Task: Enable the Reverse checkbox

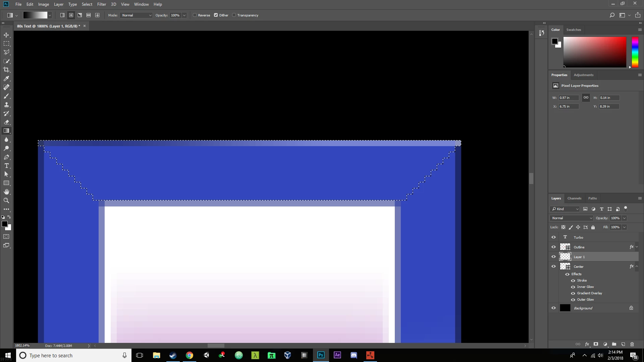Action: [x=195, y=15]
